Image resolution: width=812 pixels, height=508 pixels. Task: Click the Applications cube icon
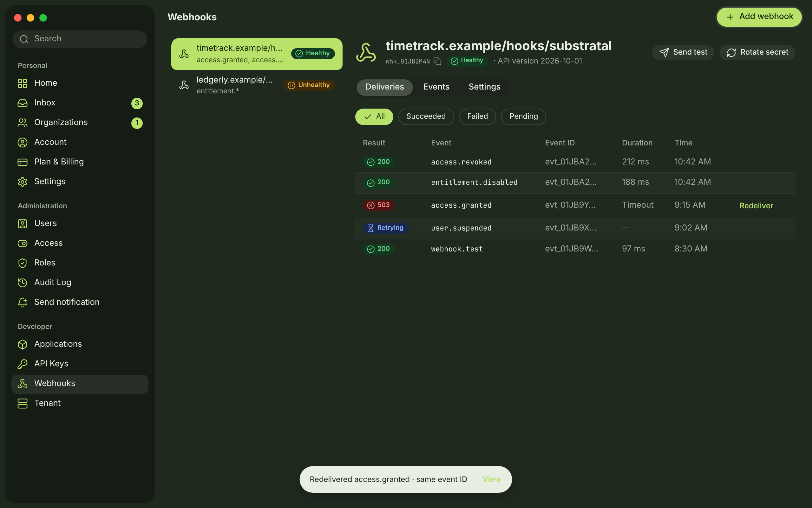click(x=23, y=344)
